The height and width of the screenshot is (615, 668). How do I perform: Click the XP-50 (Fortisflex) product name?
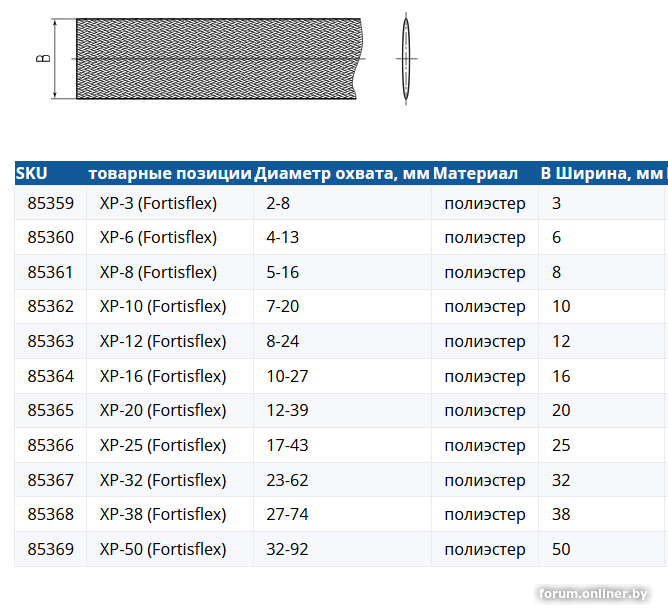(x=163, y=549)
